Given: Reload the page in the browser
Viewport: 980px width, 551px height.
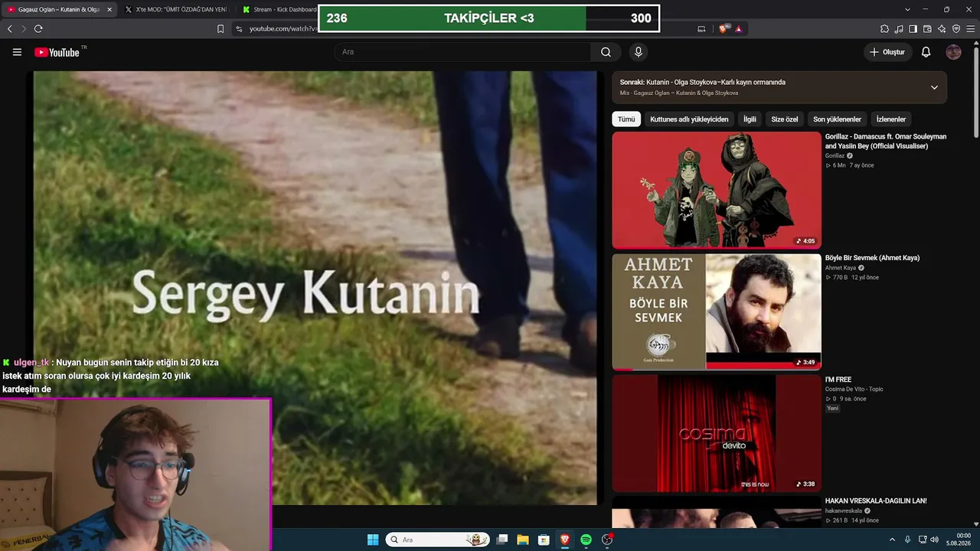Looking at the screenshot, I should point(38,28).
